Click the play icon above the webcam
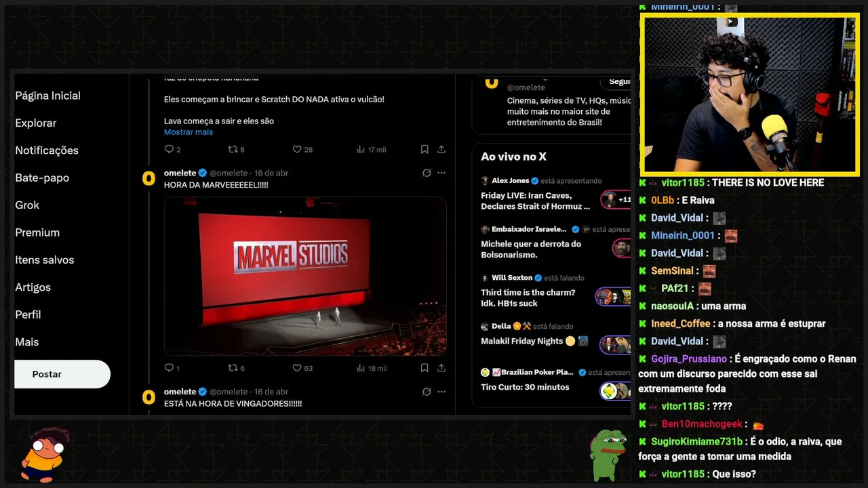 click(731, 22)
